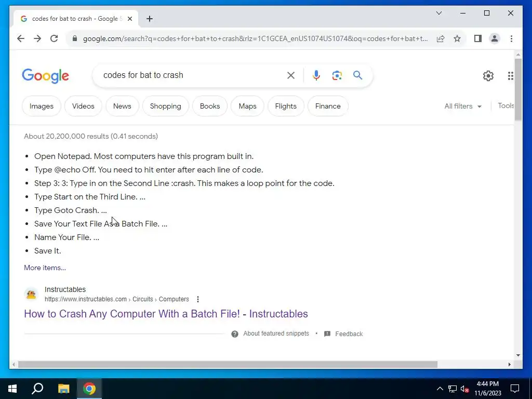532x399 pixels.
Task: Open Windows taskbar search
Action: [x=37, y=389]
